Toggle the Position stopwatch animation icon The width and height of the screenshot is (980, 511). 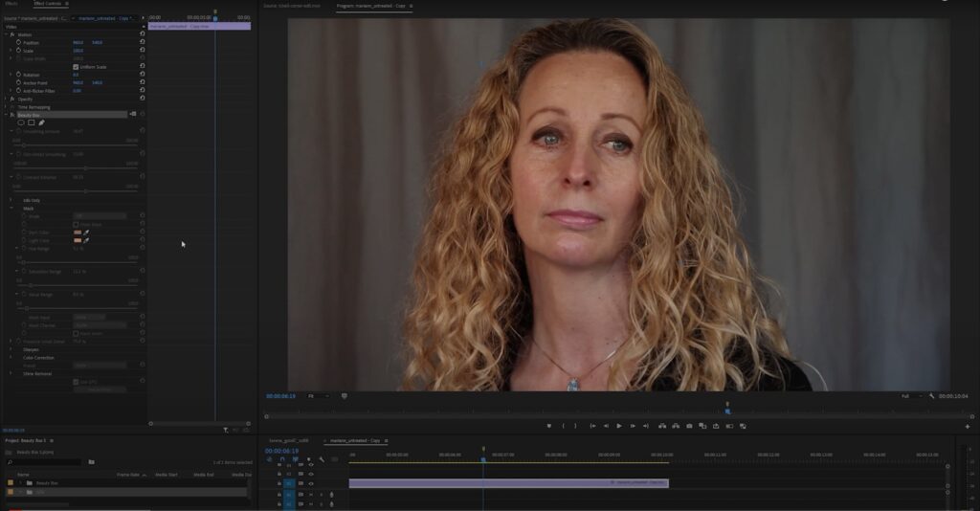19,42
